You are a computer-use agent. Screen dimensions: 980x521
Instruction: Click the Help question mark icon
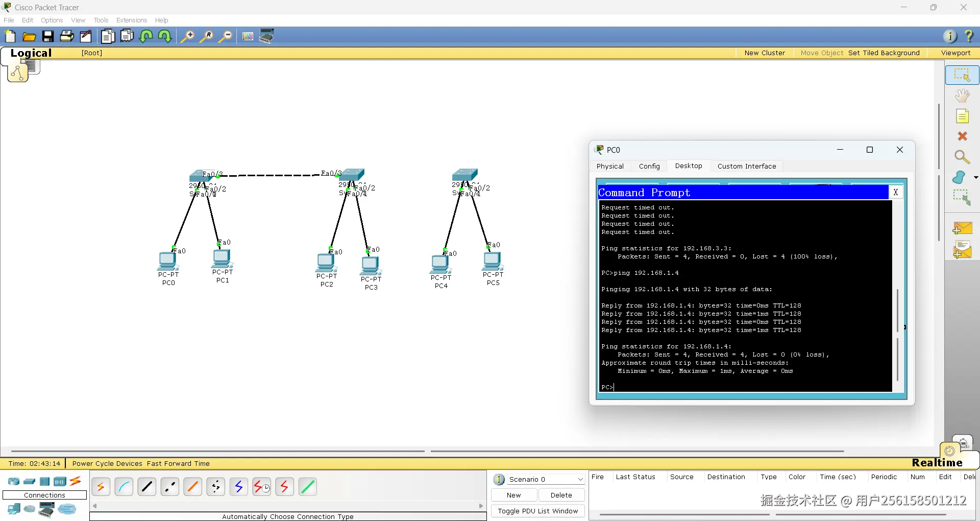969,36
